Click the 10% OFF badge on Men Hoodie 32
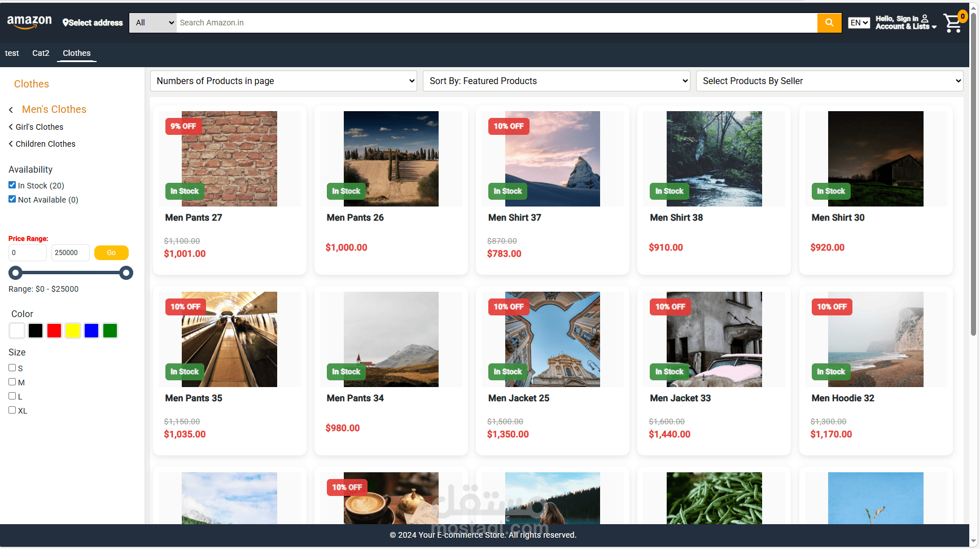Screen dimensions: 980x549 pos(832,307)
